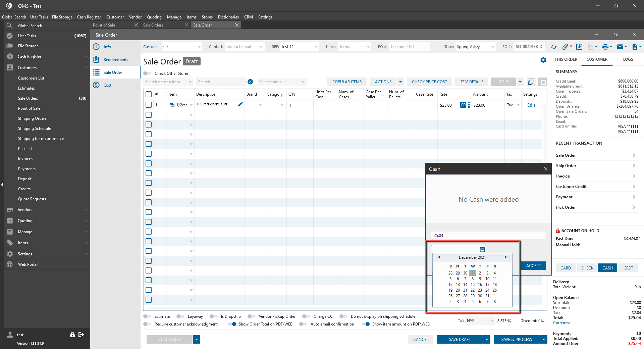Open the attachments paperclip icon
This screenshot has height=349, width=644.
pyautogui.click(x=566, y=47)
